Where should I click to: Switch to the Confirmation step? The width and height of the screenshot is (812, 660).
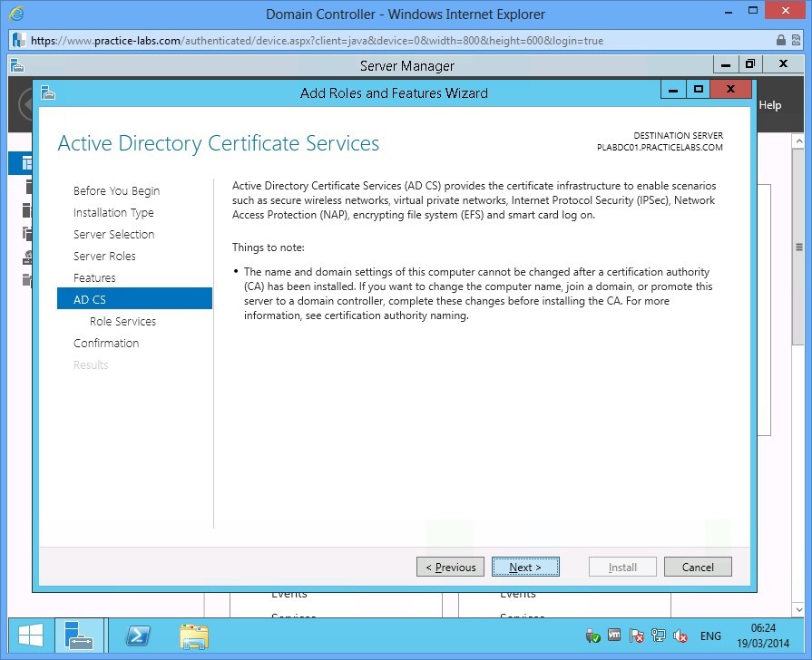(x=106, y=343)
